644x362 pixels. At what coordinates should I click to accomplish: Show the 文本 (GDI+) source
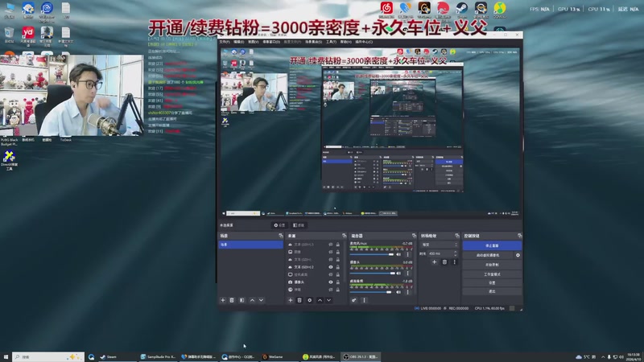click(331, 259)
